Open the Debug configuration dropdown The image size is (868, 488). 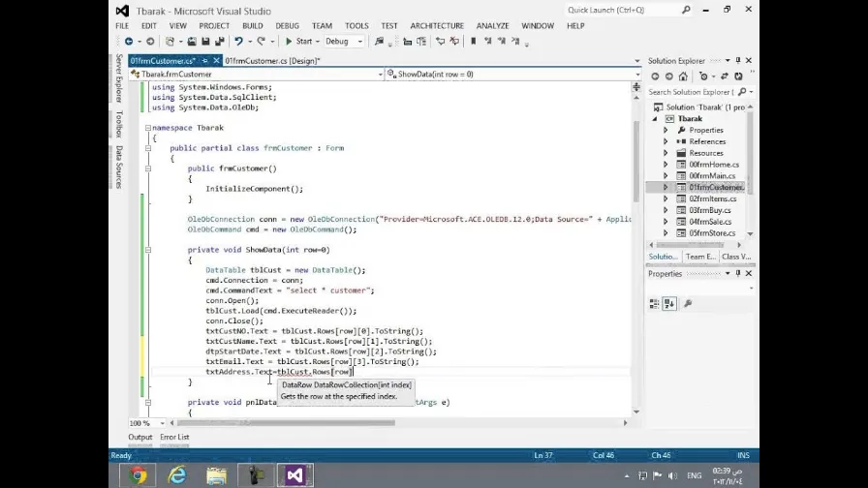tap(359, 42)
